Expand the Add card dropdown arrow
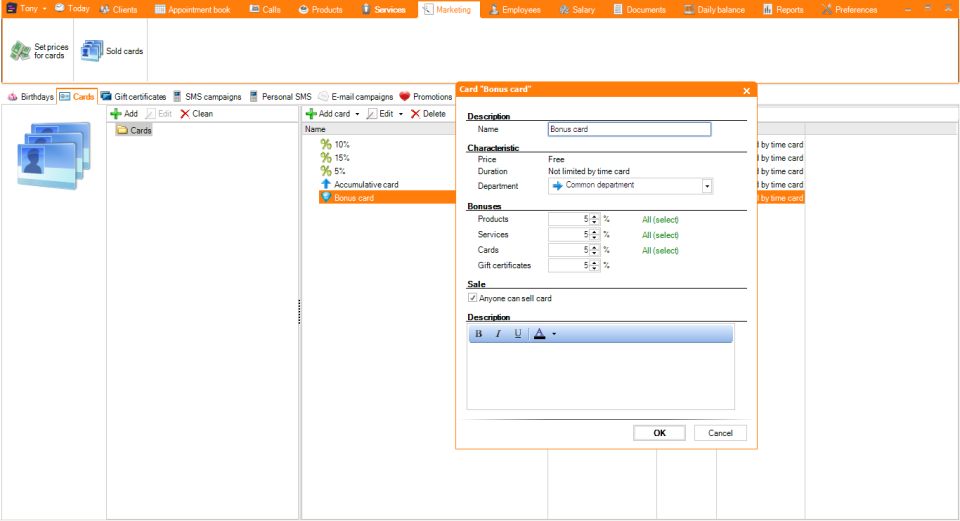Image resolution: width=960 pixels, height=521 pixels. (358, 114)
